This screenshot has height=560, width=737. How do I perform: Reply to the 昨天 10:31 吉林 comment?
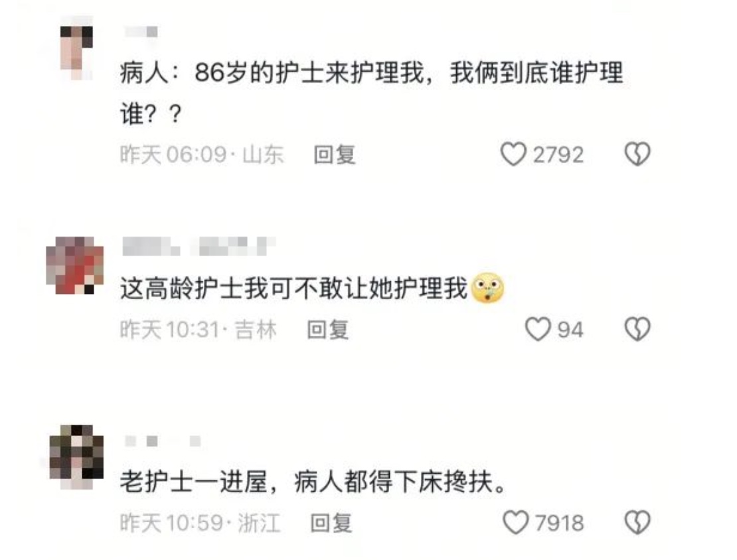[x=328, y=329]
